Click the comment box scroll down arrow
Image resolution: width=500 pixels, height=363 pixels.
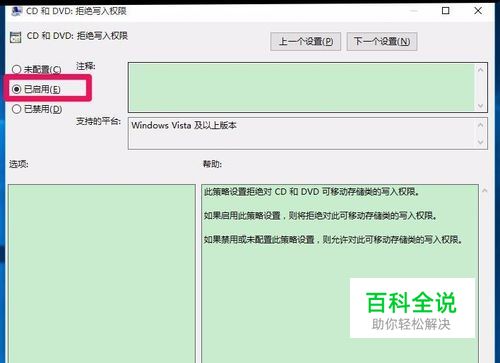coord(480,106)
